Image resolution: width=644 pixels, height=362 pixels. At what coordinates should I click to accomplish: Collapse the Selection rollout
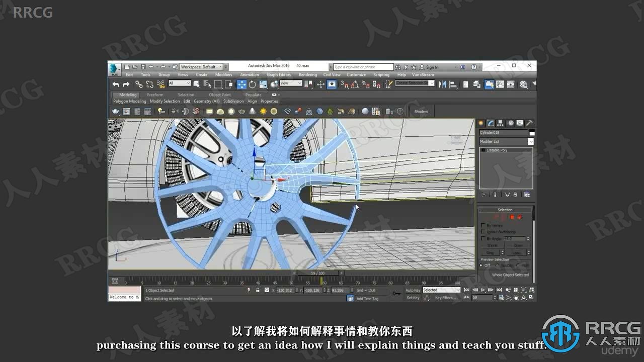coord(505,210)
